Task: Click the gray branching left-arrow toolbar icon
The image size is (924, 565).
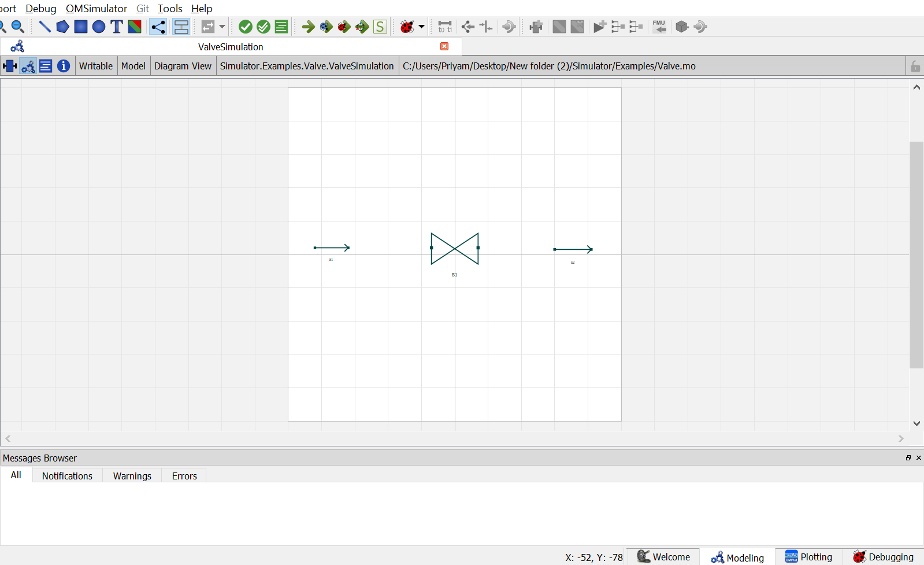Action: coord(468,27)
